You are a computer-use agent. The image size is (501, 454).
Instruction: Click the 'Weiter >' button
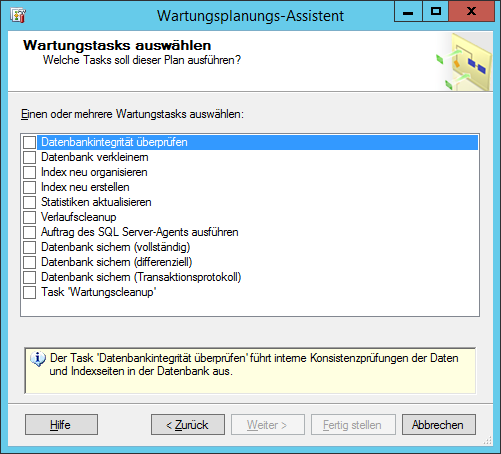click(x=268, y=425)
